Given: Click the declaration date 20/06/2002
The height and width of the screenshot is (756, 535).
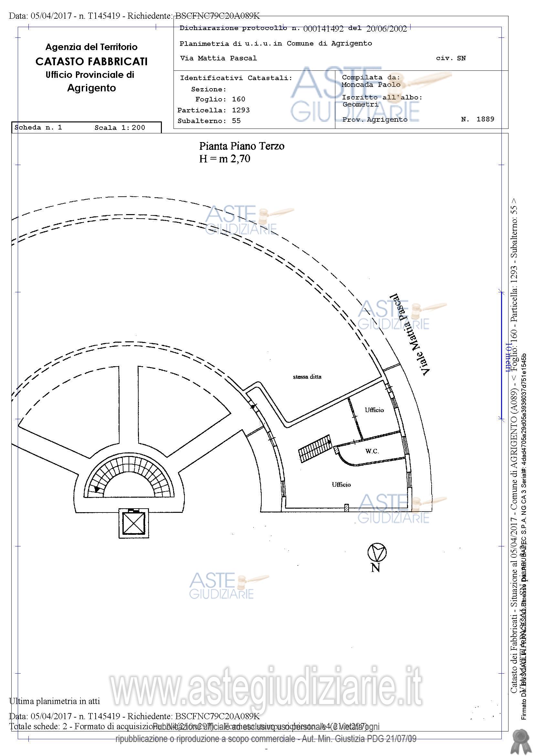Looking at the screenshot, I should (x=386, y=29).
